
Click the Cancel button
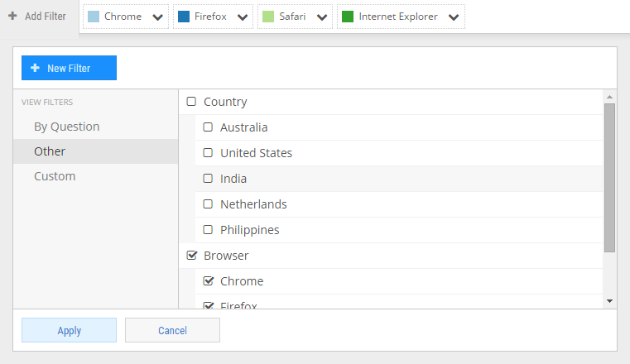pyautogui.click(x=172, y=330)
